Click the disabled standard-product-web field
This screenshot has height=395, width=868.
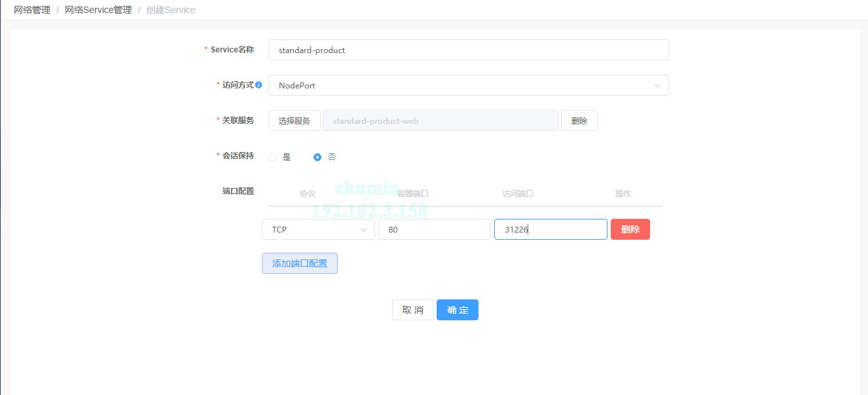tap(441, 121)
